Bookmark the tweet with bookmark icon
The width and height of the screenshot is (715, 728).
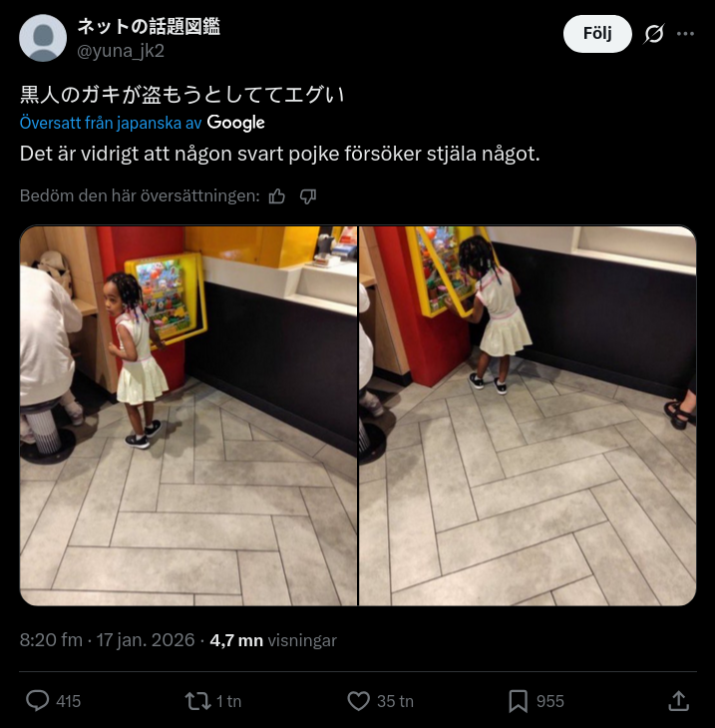(519, 701)
